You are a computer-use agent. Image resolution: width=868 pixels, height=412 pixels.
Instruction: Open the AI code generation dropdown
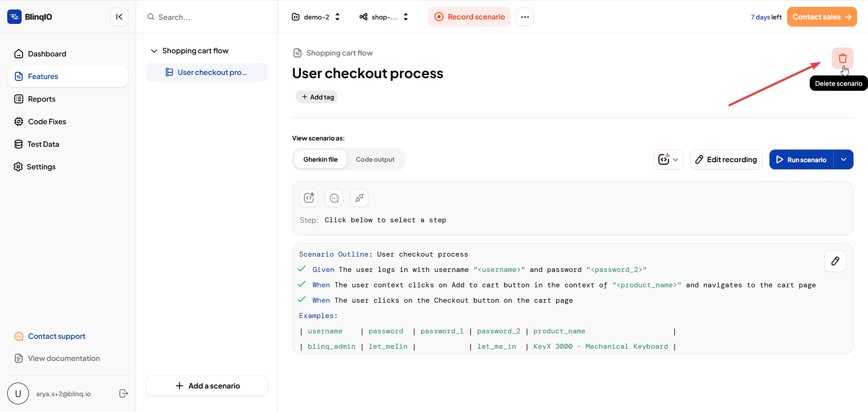click(x=668, y=159)
